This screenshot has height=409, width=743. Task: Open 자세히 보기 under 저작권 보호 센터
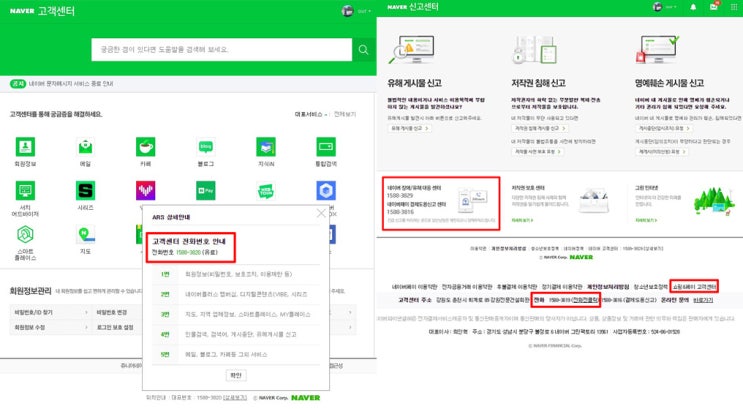point(522,220)
